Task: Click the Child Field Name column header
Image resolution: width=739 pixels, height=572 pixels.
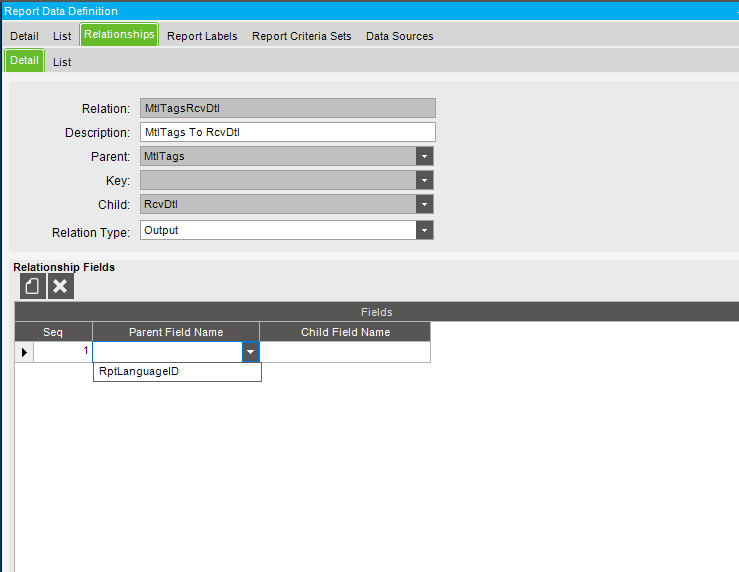Action: (345, 332)
